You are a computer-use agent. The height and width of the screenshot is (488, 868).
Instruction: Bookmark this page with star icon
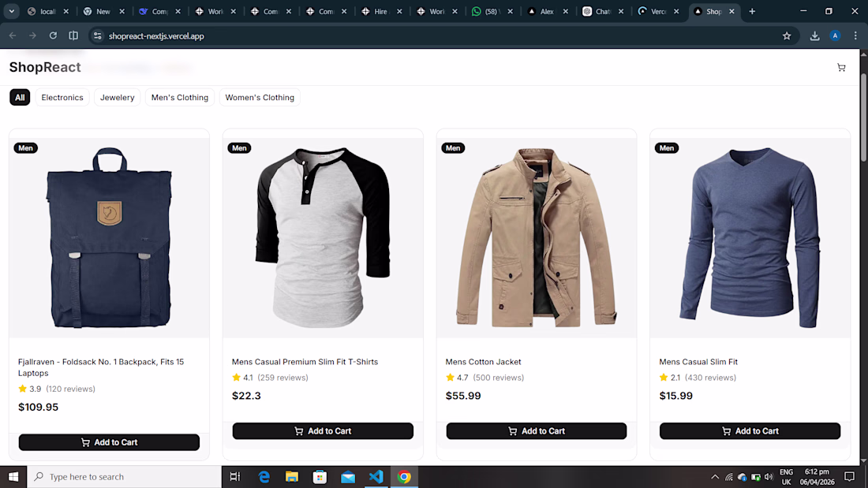click(787, 36)
